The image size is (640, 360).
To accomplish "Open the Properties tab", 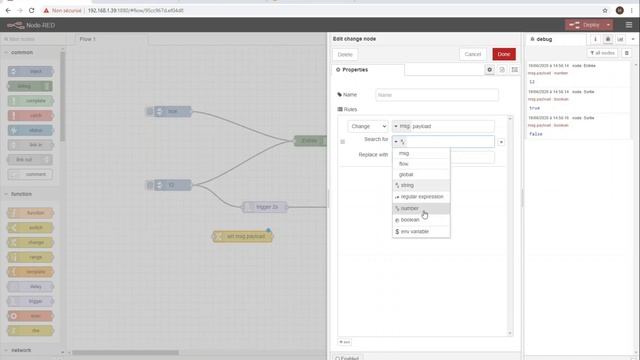I will click(368, 70).
